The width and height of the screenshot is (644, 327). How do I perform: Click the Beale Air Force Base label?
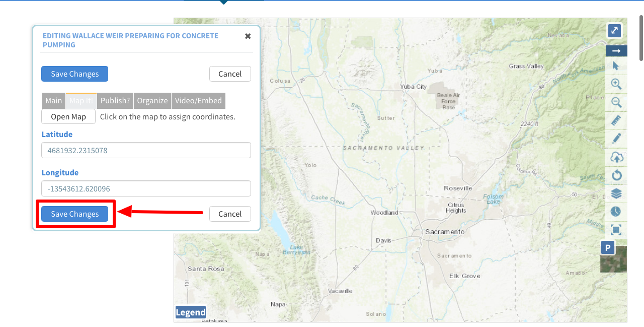point(448,101)
